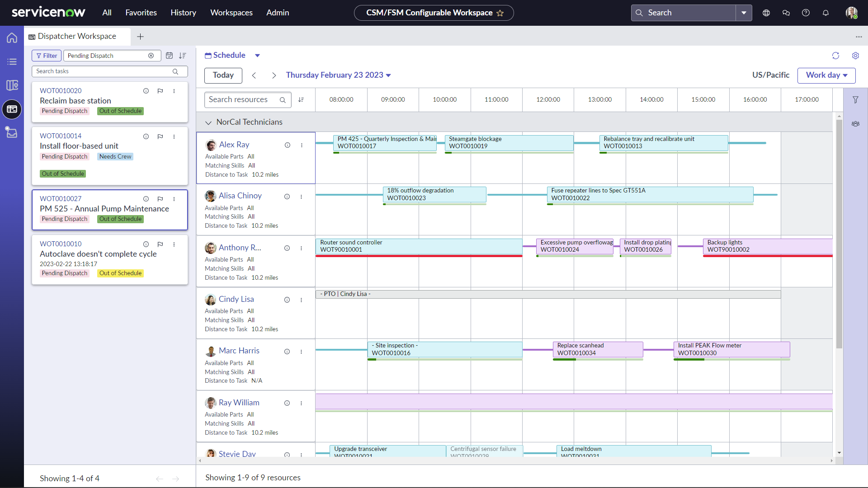Toggle the Filter button in the task panel

[x=46, y=55]
